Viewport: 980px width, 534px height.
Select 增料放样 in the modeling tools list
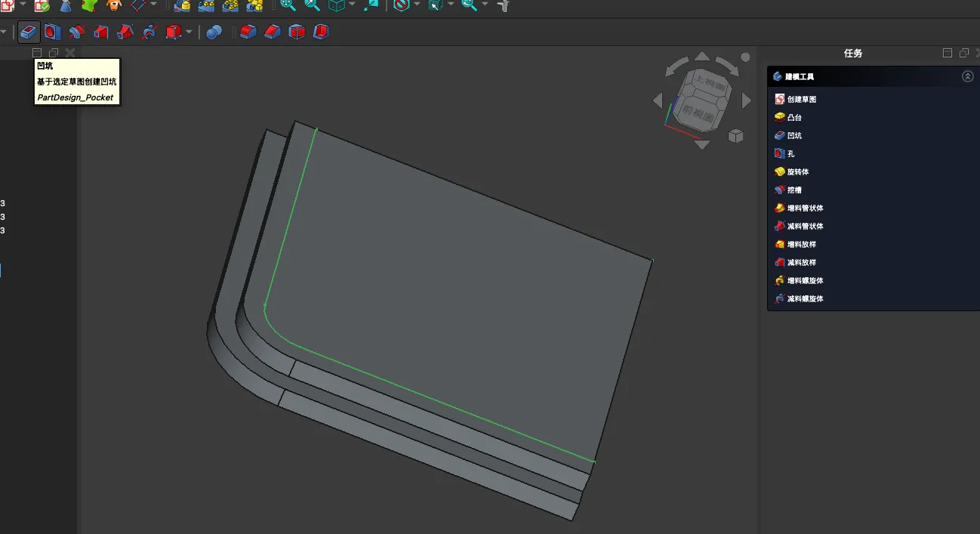801,244
